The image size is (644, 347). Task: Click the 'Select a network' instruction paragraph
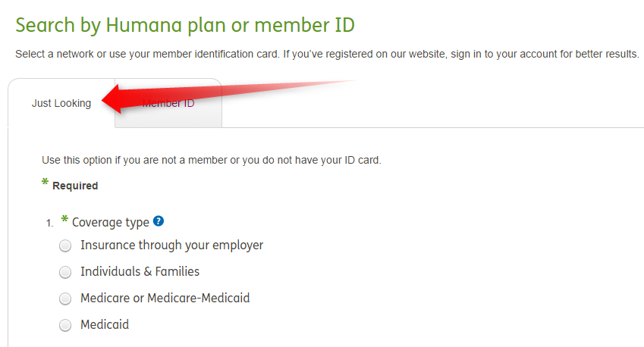[327, 55]
